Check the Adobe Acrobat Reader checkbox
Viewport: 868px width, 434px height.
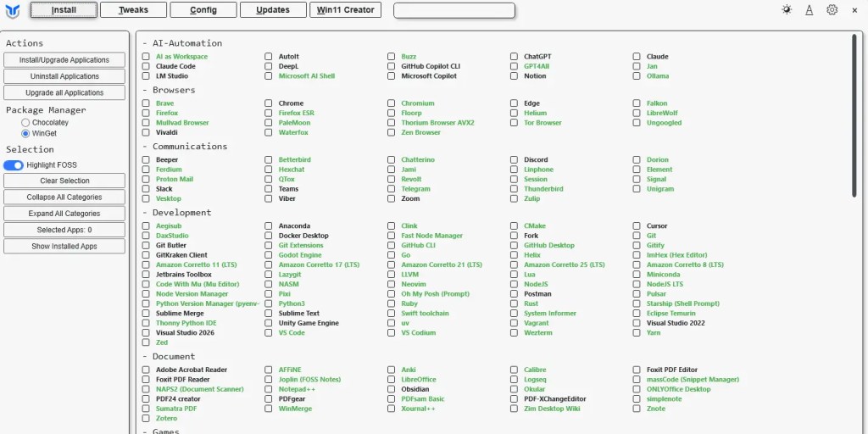146,370
